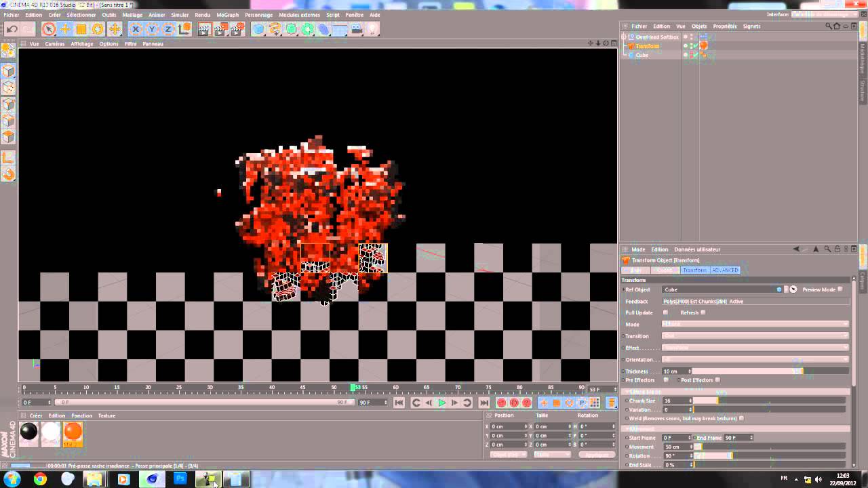Click the Ref Object picker icon

click(x=793, y=289)
